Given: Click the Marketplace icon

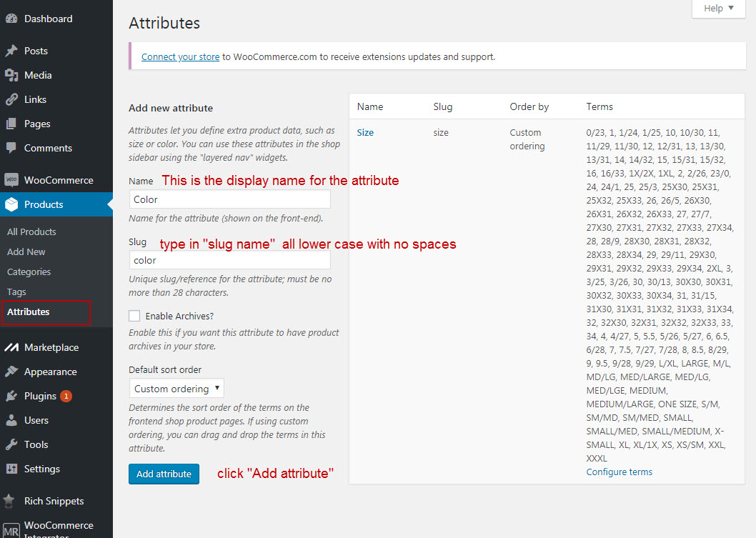Looking at the screenshot, I should (x=11, y=347).
